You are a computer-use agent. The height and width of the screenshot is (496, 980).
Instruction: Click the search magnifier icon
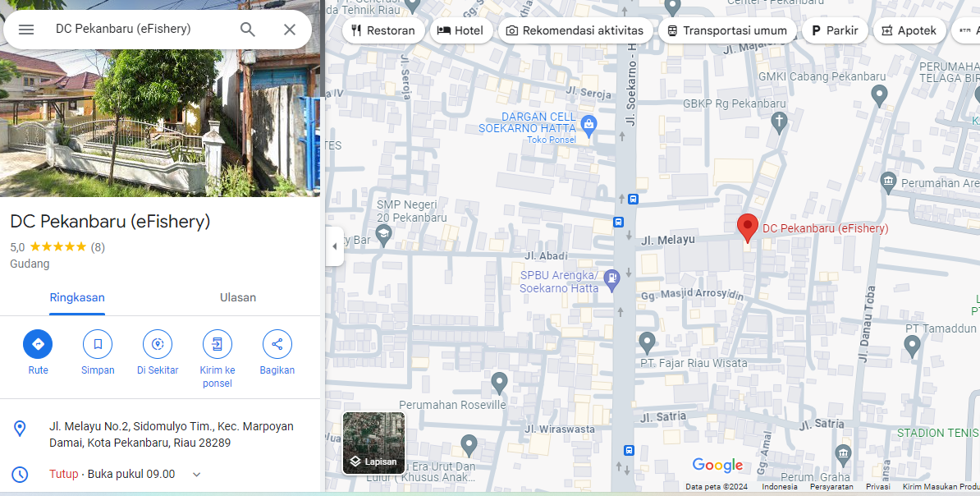[x=248, y=30]
